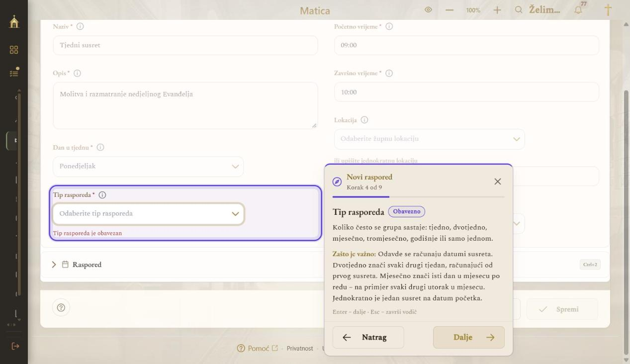Open the Dan u tjednu dropdown
The image size is (630, 364).
[x=148, y=167]
